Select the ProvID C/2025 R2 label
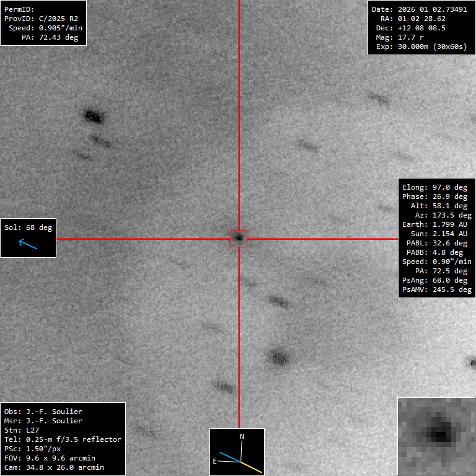476x476 pixels. click(41, 19)
